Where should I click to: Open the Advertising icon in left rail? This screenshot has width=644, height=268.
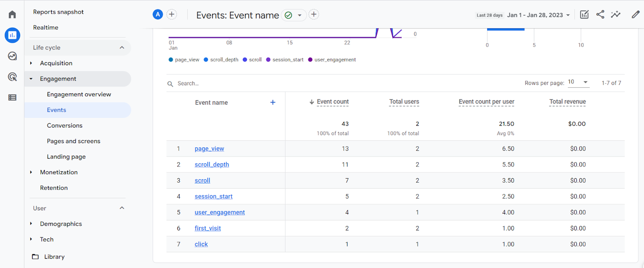(12, 77)
